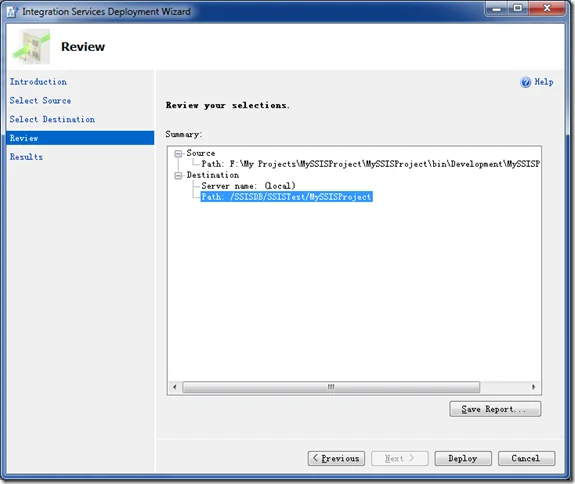Open the Select Destination step
Screen dimensions: 575x484
click(52, 119)
